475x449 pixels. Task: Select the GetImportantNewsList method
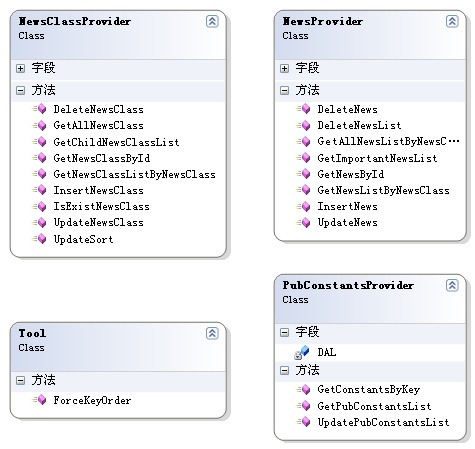pyautogui.click(x=377, y=158)
